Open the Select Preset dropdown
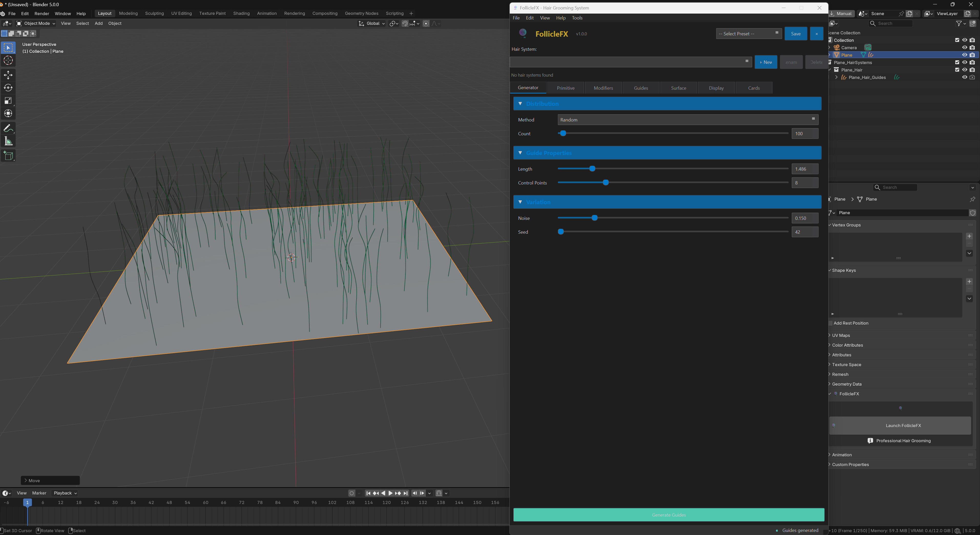 click(749, 34)
